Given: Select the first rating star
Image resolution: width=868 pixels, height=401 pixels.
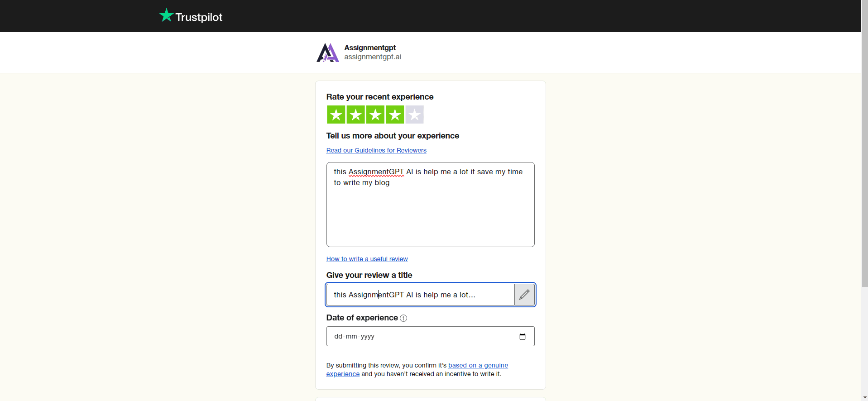Looking at the screenshot, I should (336, 115).
